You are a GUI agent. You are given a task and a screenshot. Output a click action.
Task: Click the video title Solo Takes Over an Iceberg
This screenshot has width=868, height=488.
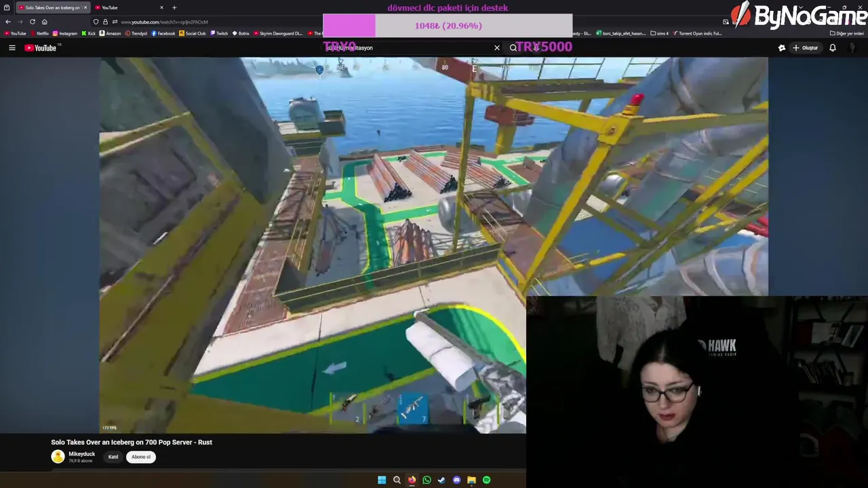point(132,442)
